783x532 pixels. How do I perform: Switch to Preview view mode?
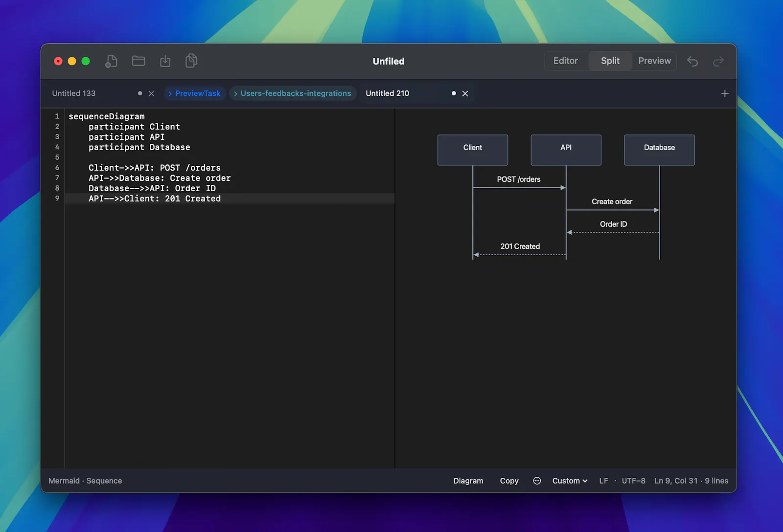click(x=654, y=61)
